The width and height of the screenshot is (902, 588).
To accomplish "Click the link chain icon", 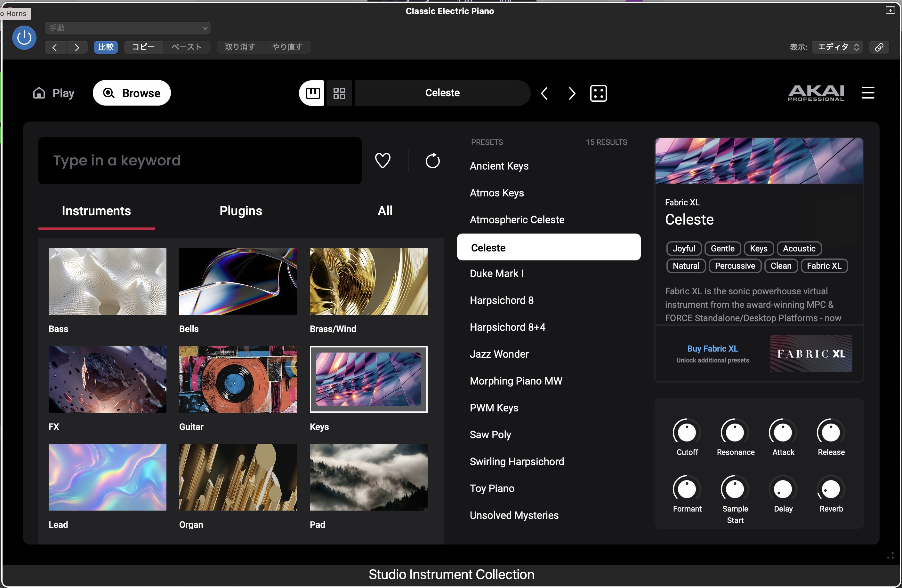I will click(x=879, y=47).
